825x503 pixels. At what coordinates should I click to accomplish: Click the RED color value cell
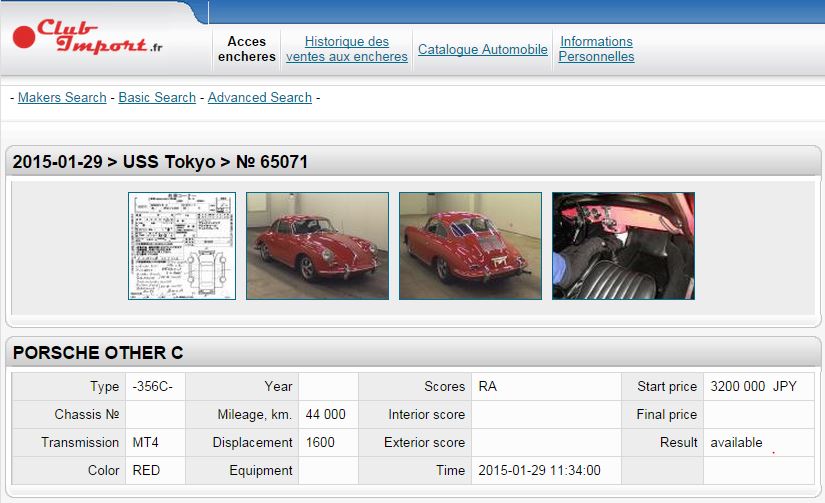tap(146, 470)
